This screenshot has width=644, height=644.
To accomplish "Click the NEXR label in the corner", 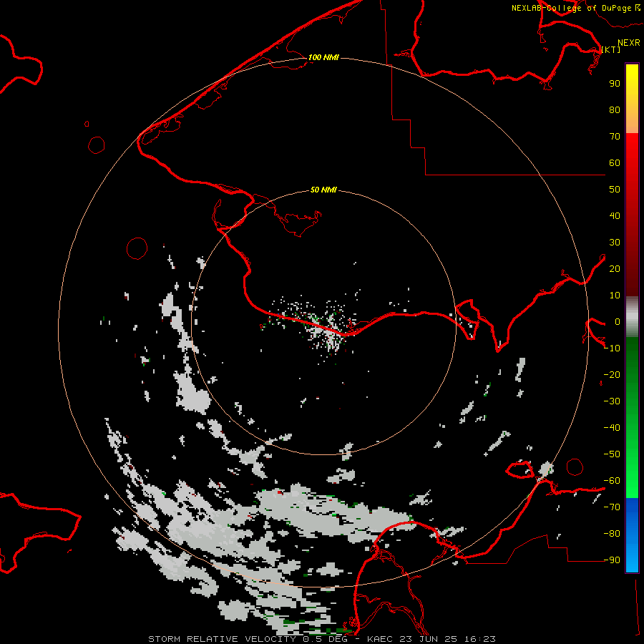I will coord(629,43).
